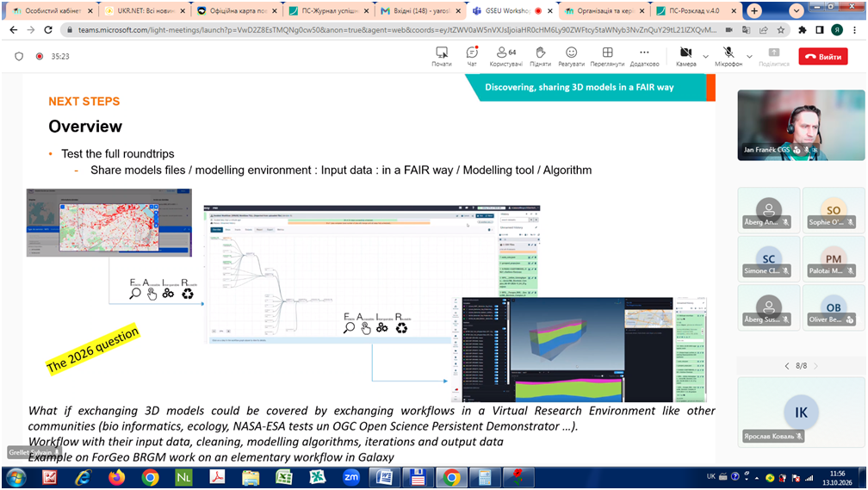
Task: Unmute with the Мікрофон button
Action: (x=728, y=57)
